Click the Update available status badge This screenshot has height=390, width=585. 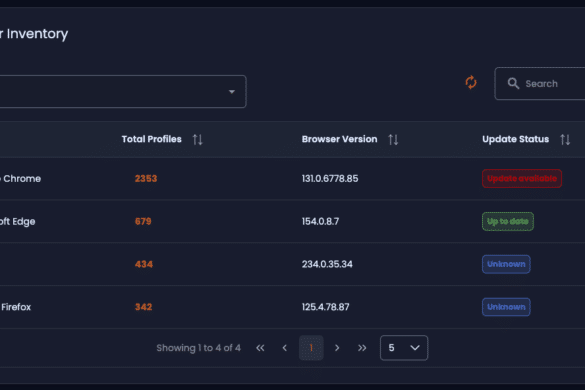[522, 178]
